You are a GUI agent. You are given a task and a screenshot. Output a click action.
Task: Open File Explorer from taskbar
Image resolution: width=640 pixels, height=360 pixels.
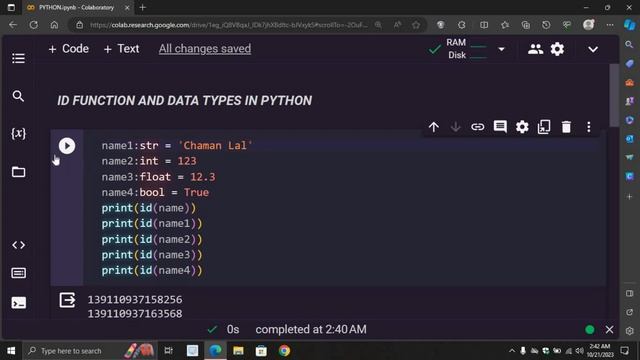(x=238, y=351)
